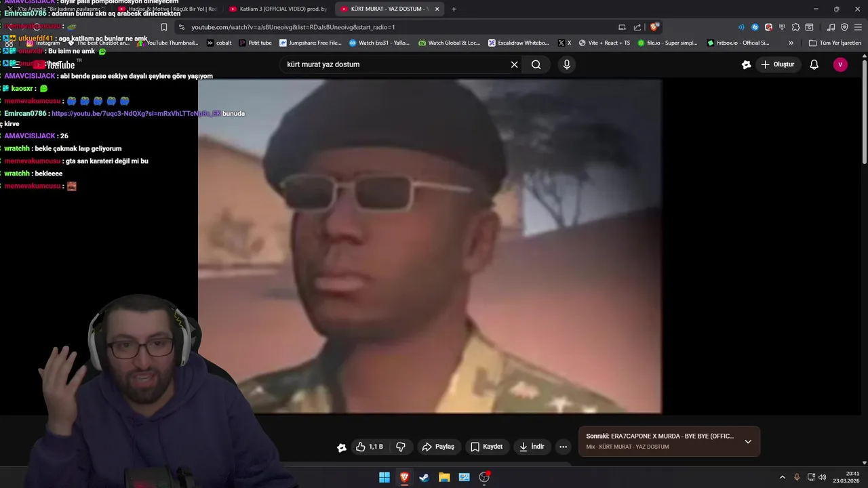Open Excalidraw Whiteboard bookmark
The image size is (868, 488).
(x=519, y=43)
